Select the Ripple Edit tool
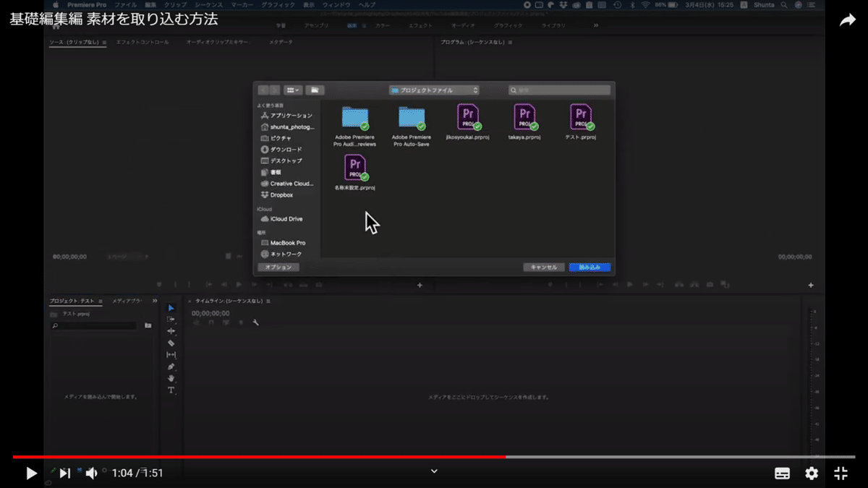The height and width of the screenshot is (488, 868). pyautogui.click(x=171, y=331)
